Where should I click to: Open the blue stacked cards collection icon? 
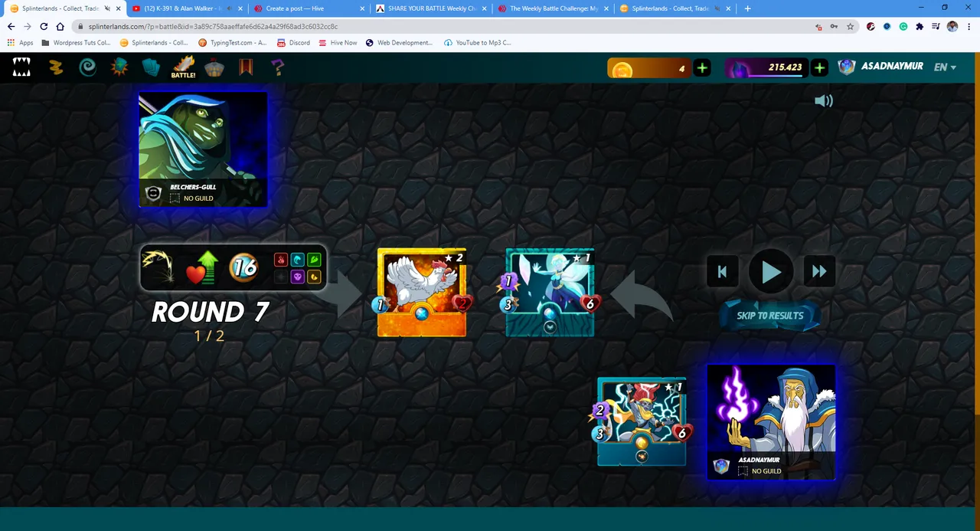(x=151, y=67)
